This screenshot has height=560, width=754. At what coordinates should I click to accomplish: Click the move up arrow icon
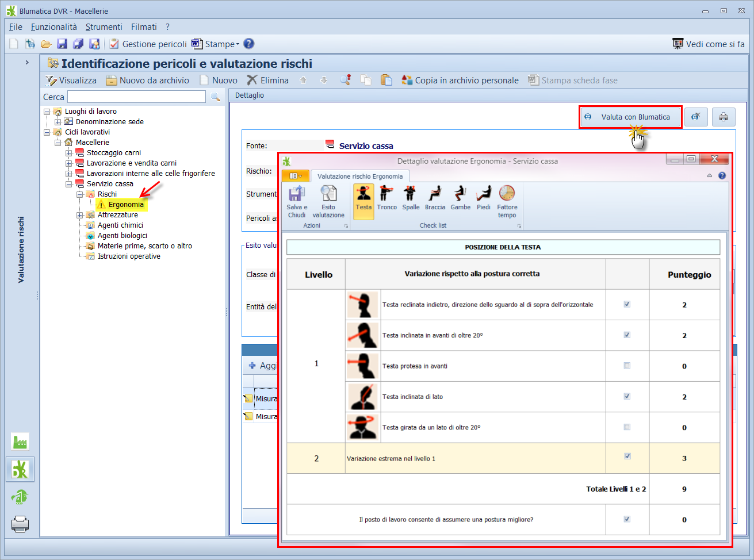303,80
